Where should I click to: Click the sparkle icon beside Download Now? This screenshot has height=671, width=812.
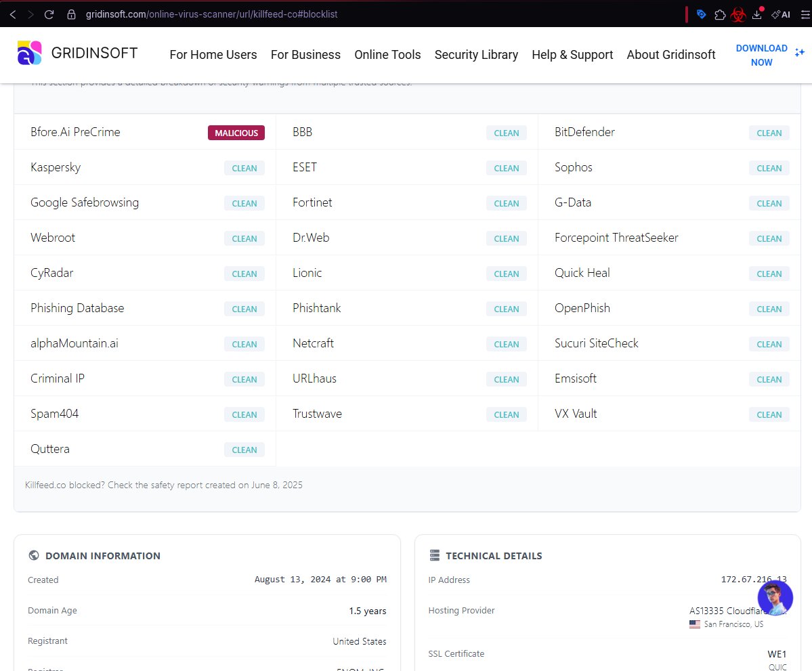(x=800, y=52)
